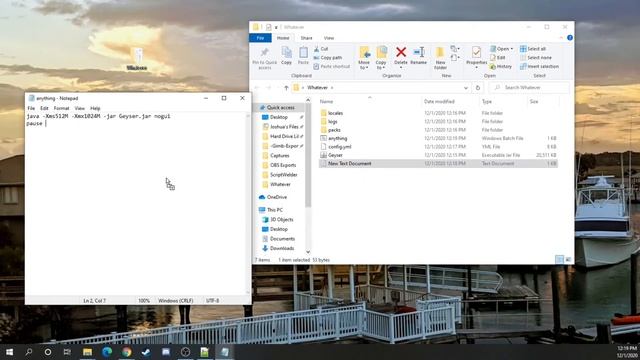This screenshot has width=640, height=360.
Task: Open Downloads in the navigation pane
Action: 282,248
